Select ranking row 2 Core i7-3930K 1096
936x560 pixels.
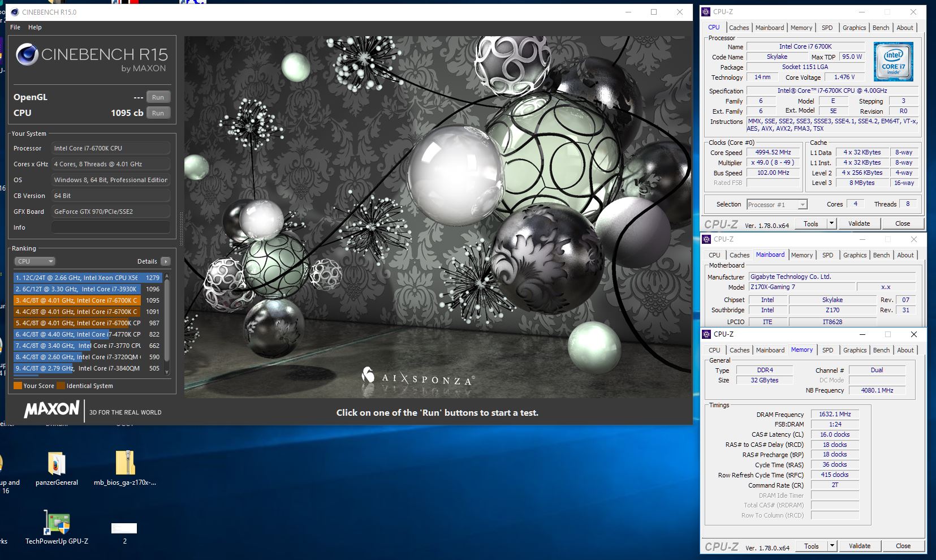(88, 289)
